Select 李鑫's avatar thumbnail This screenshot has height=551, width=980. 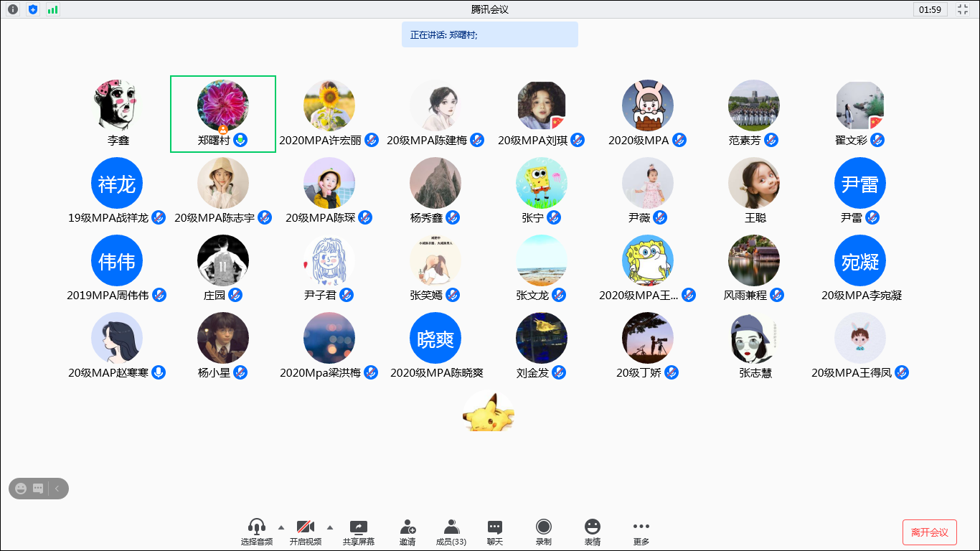click(118, 105)
